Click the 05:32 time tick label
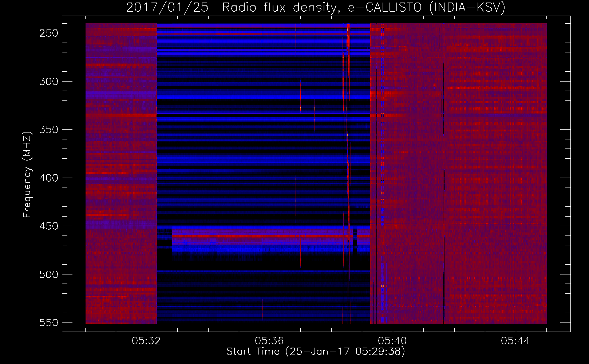Viewport: 589px width, 364px height. [146, 341]
